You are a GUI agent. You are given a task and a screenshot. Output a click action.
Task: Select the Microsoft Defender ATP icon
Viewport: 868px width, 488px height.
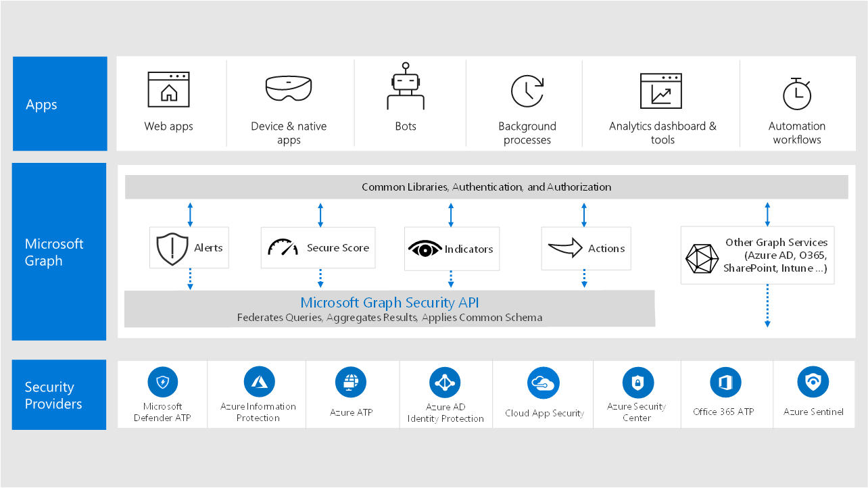[163, 383]
